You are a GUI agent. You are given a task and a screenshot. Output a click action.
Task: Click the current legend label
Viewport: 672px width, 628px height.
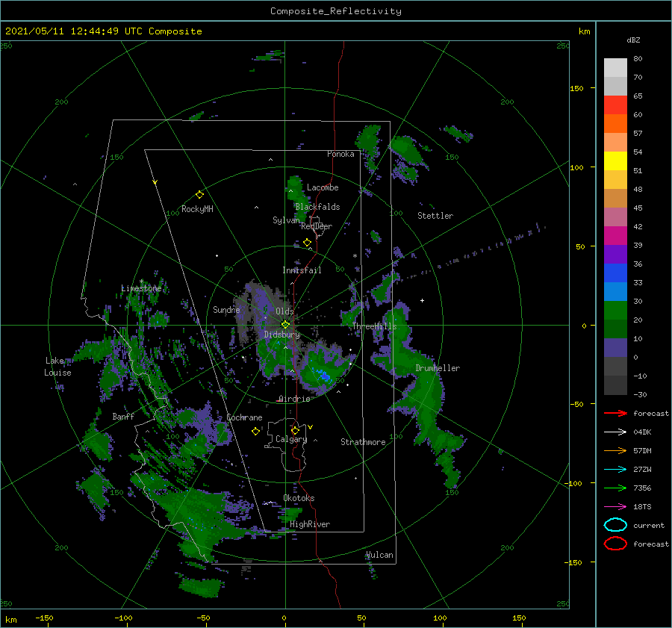[x=649, y=525]
